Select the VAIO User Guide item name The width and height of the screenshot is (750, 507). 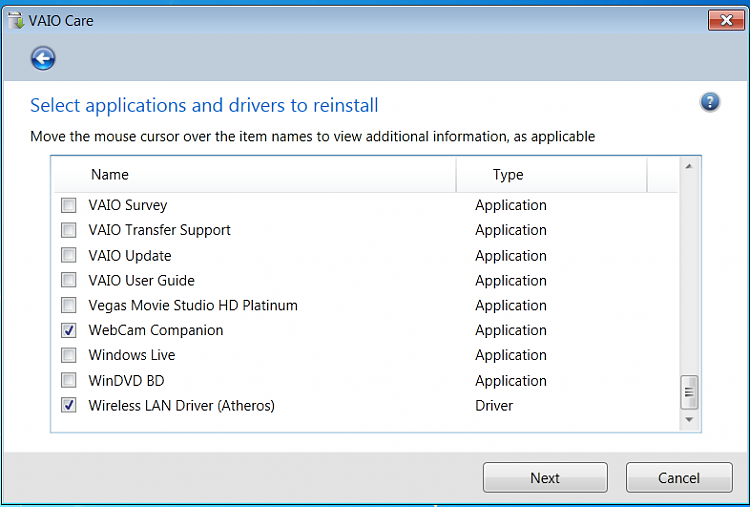(x=141, y=280)
